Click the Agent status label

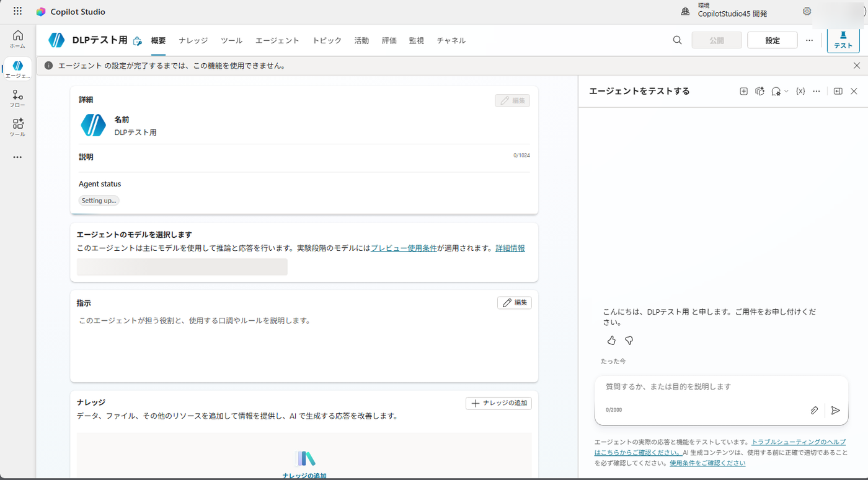[100, 184]
